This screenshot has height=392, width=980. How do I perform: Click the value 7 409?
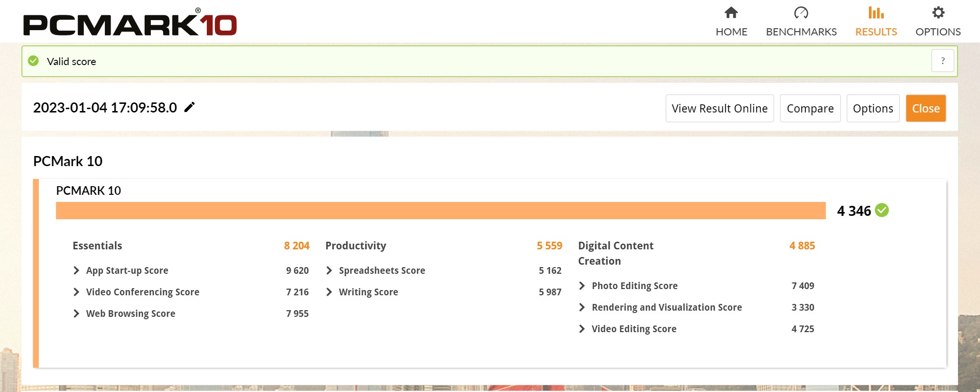pyautogui.click(x=803, y=286)
